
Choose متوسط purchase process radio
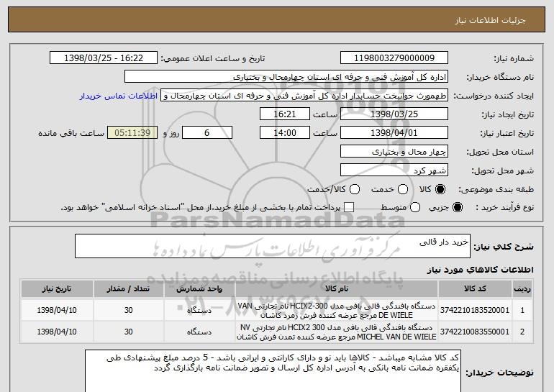pyautogui.click(x=415, y=207)
